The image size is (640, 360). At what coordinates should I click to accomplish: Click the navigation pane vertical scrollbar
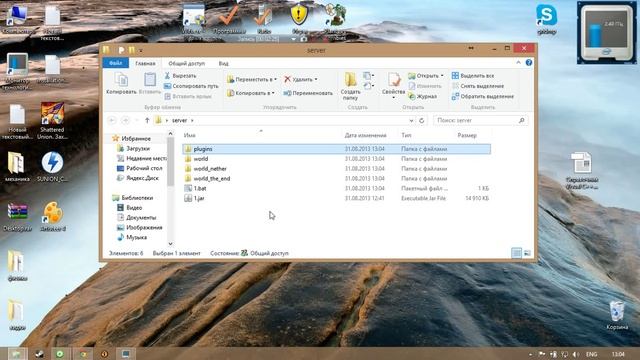(x=171, y=189)
